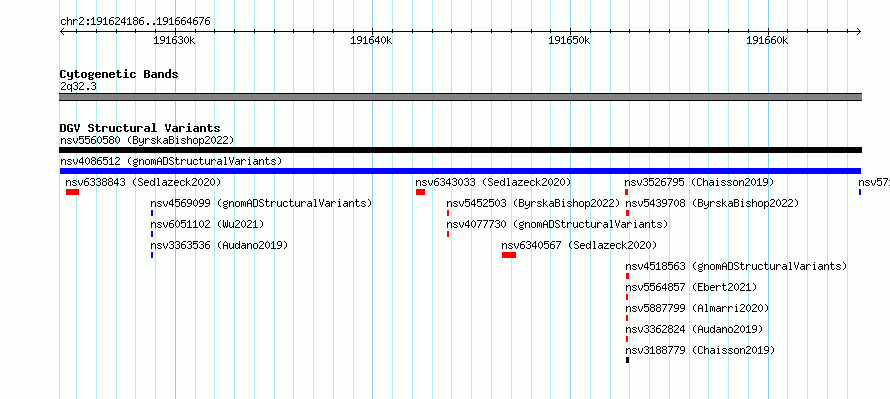
Task: Click the red glyph under nsv3362824
Action: point(627,339)
